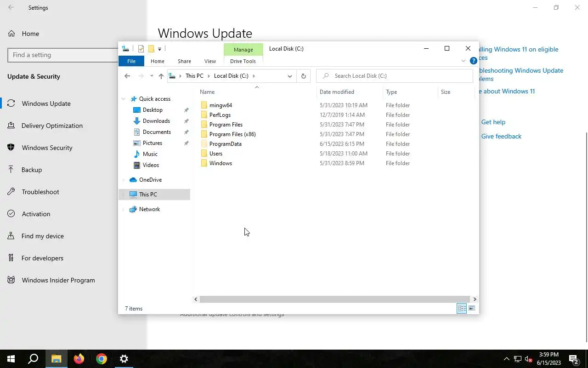Go back in the Settings window
The height and width of the screenshot is (368, 588).
pos(11,7)
